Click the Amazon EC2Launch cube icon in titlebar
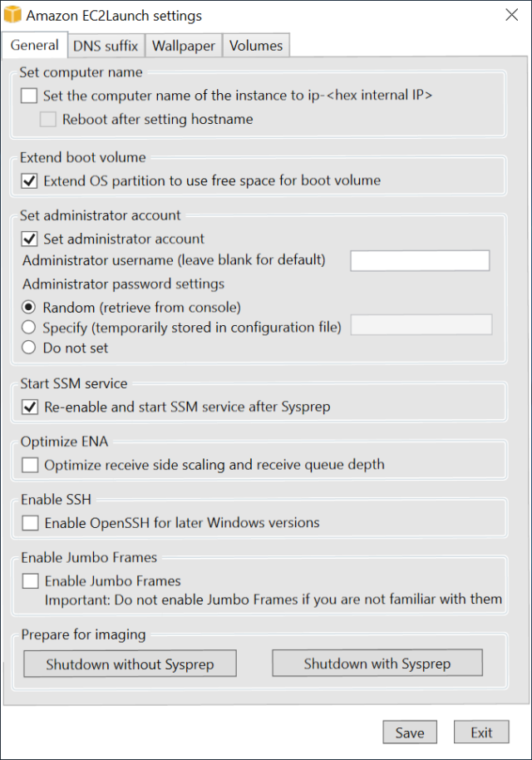532x760 pixels. click(x=13, y=15)
